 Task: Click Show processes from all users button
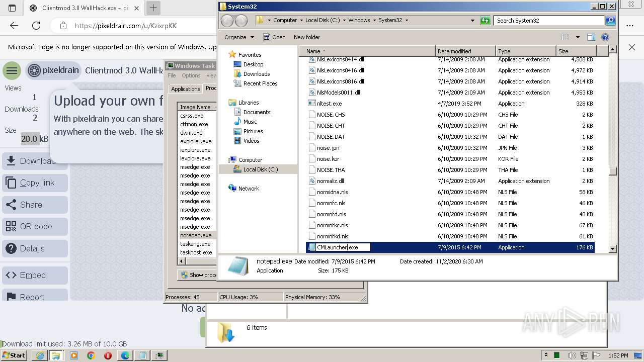198,275
